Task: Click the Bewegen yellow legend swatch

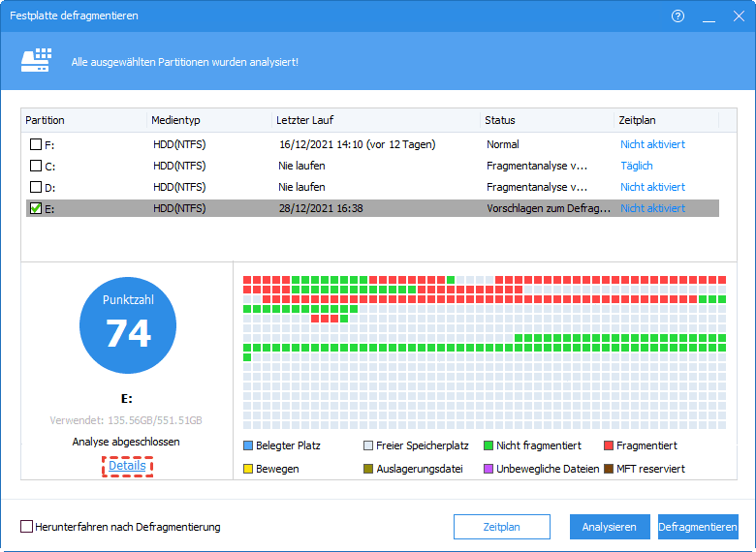Action: click(248, 469)
